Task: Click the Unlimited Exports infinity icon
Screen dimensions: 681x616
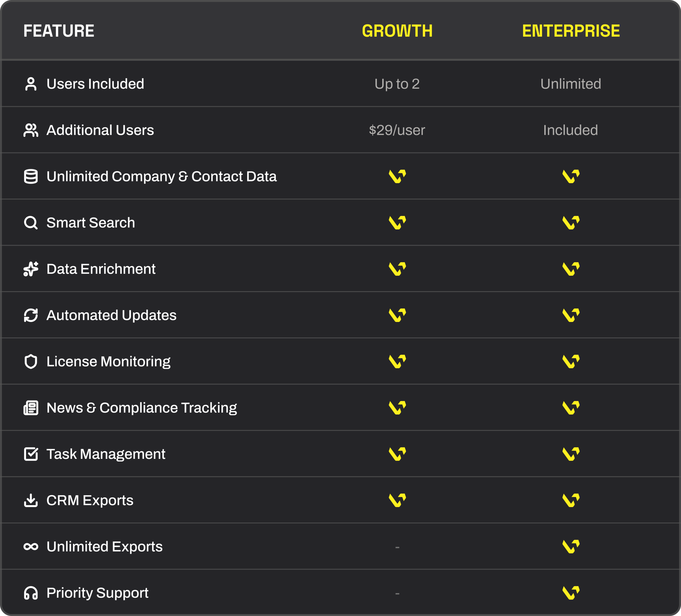Action: coord(31,546)
